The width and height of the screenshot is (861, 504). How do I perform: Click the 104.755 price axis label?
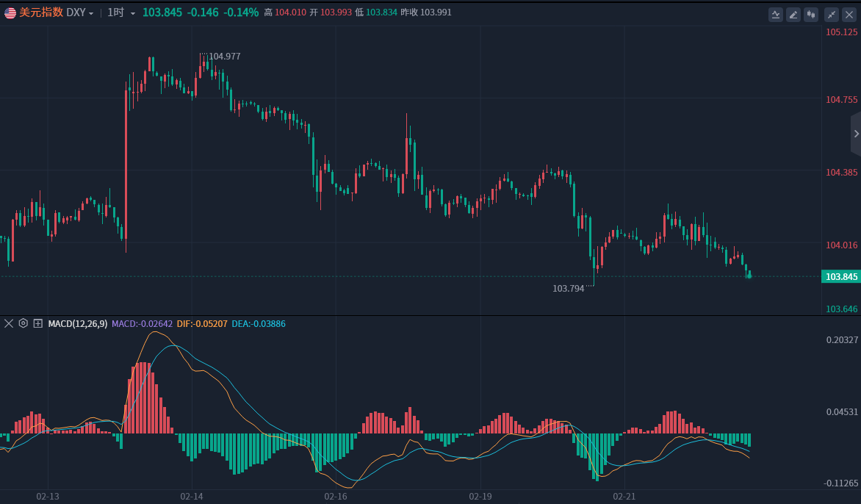[841, 99]
